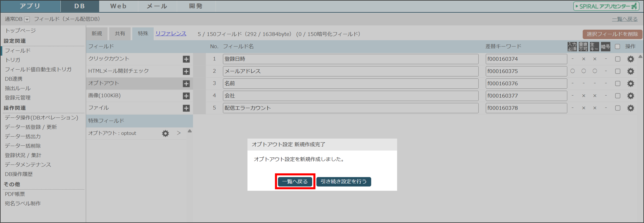
Task: Select the 共有 field tab
Action: [120, 34]
